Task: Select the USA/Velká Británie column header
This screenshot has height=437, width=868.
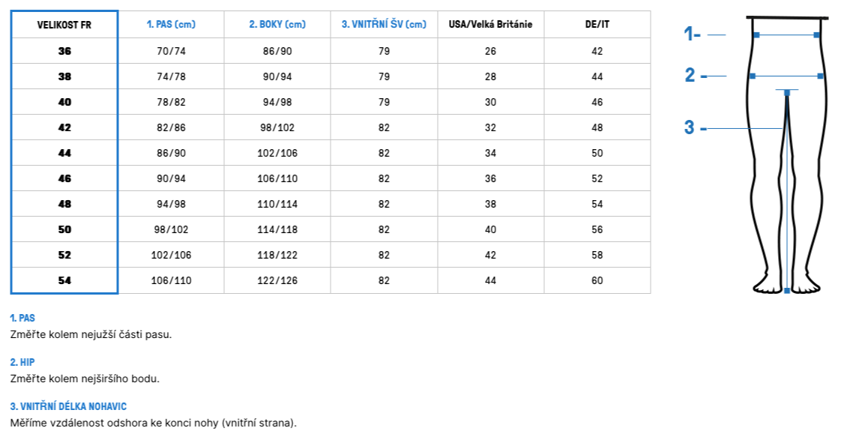Action: [490, 25]
